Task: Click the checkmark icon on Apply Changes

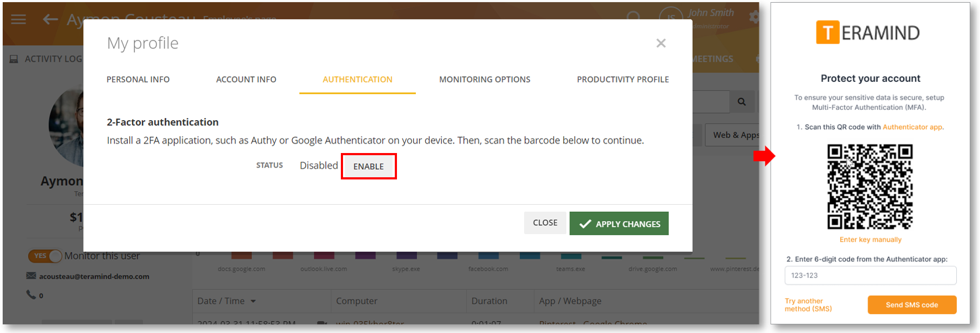Action: [585, 224]
